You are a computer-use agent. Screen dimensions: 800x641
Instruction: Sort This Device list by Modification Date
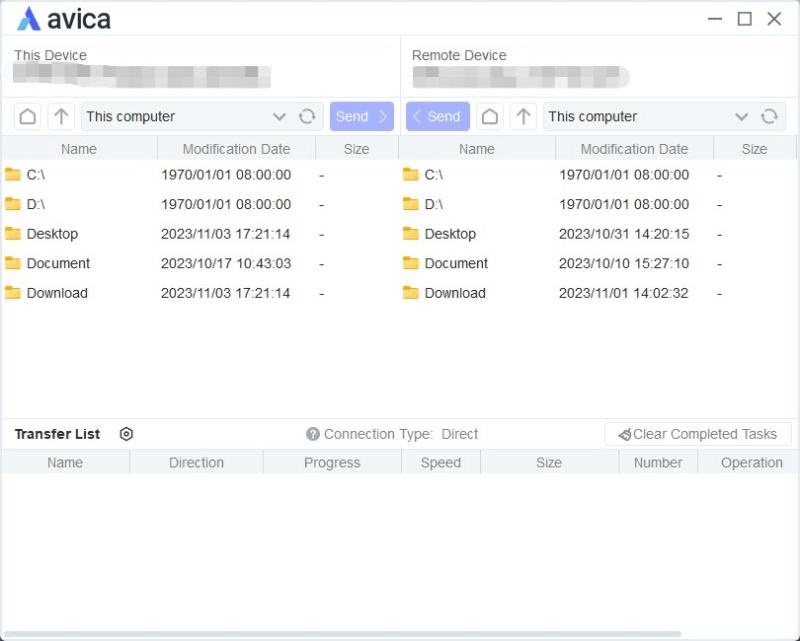[236, 149]
